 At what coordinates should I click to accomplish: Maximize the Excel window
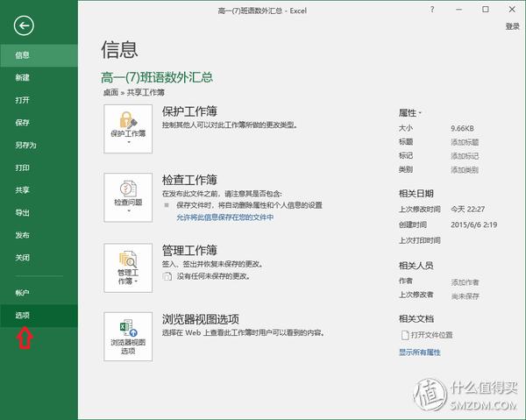(486, 10)
